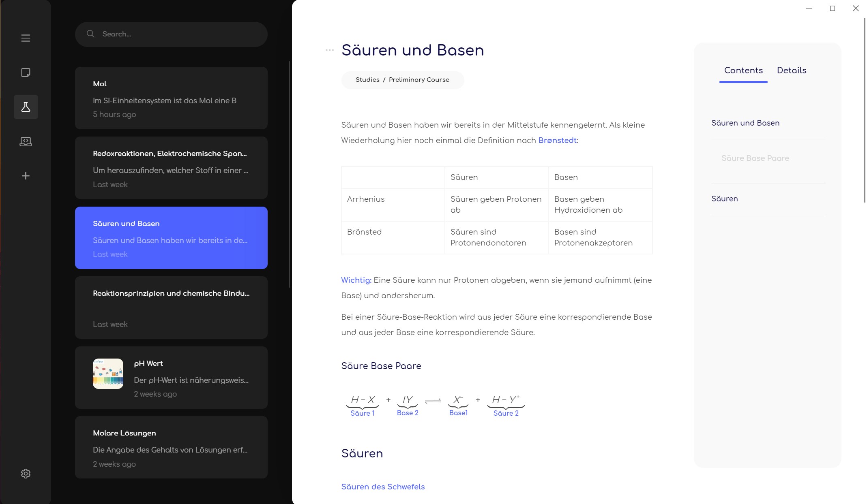Click into the Search notes field
The width and height of the screenshot is (867, 504).
click(x=178, y=34)
